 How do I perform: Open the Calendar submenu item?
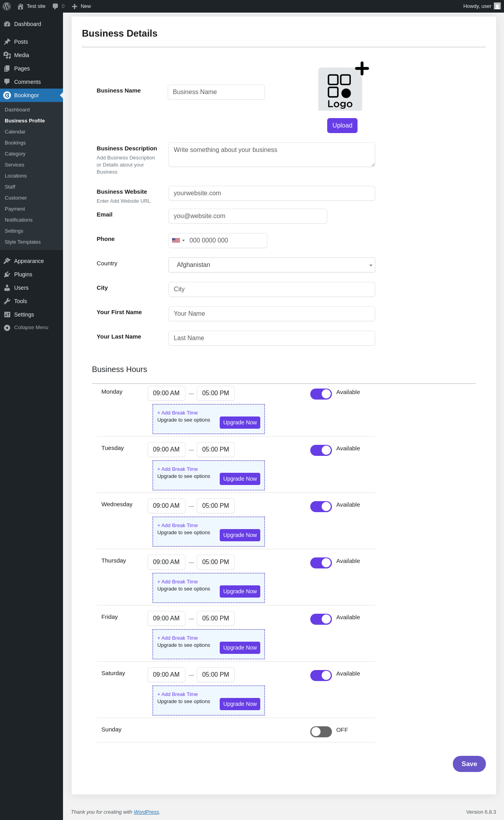click(x=15, y=132)
